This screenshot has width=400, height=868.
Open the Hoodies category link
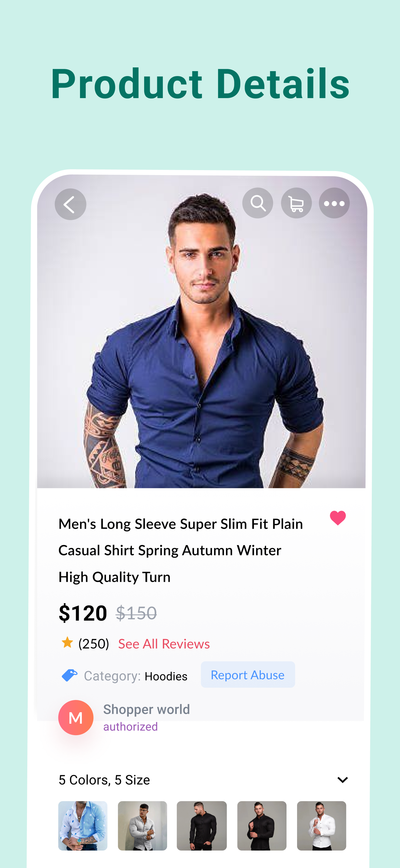(166, 676)
